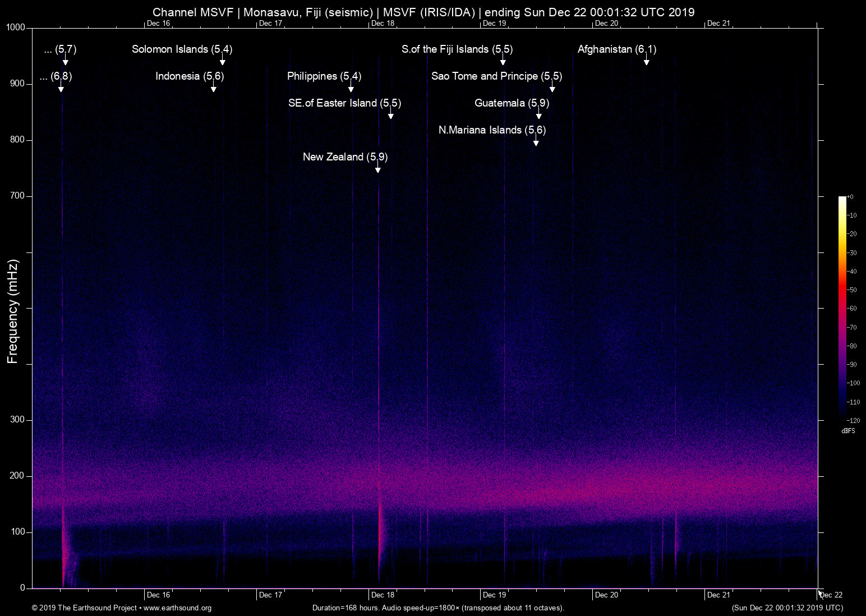Click the Solomon Islands (5.4) event label

182,49
